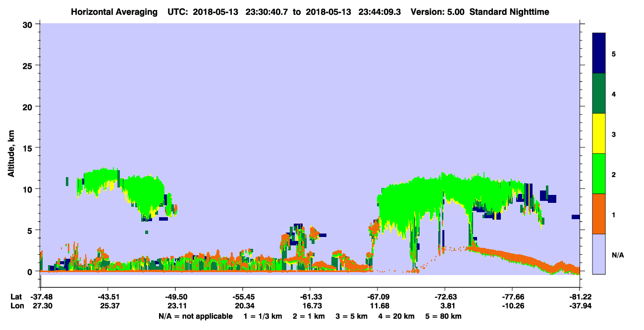This screenshot has height=330, width=644.
Task: Click legend text "N/A = not applicable"
Action: [x=196, y=316]
